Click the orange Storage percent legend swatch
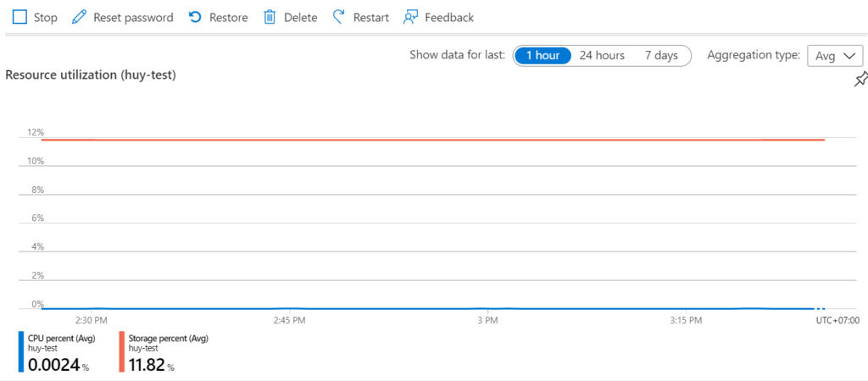 pos(122,351)
